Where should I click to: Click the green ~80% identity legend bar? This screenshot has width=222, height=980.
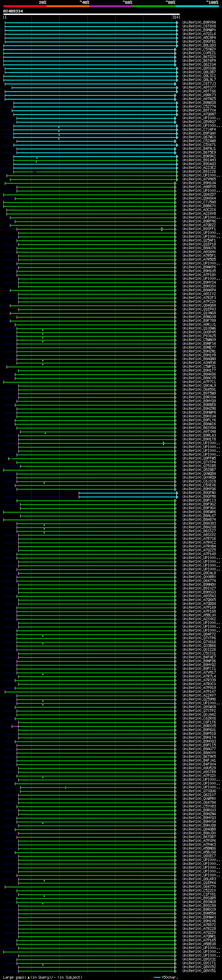click(154, 6)
